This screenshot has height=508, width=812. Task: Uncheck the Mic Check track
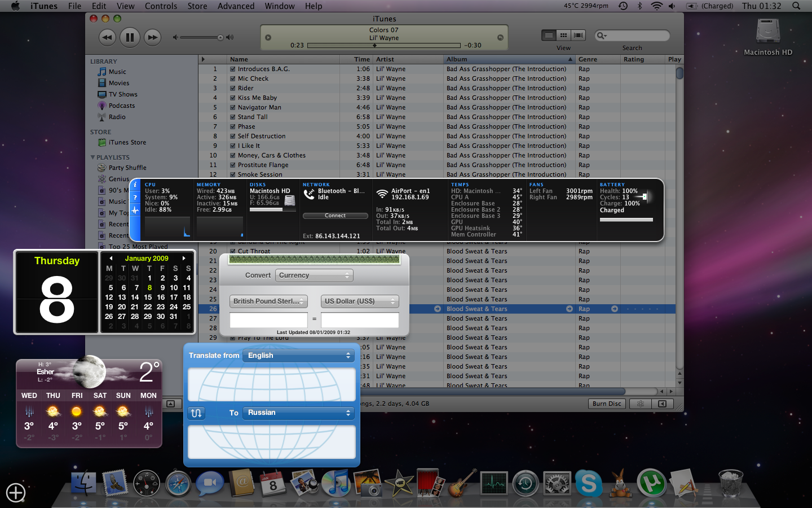coord(232,79)
